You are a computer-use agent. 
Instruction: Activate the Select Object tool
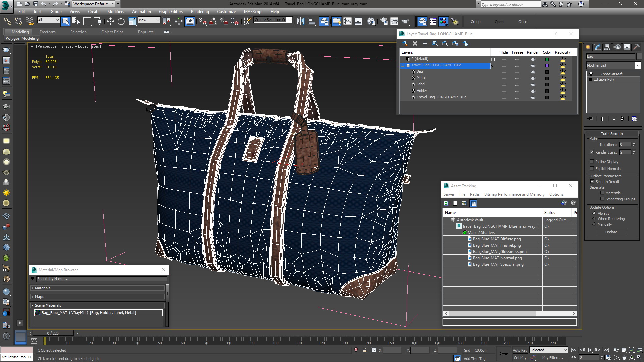pyautogui.click(x=65, y=21)
